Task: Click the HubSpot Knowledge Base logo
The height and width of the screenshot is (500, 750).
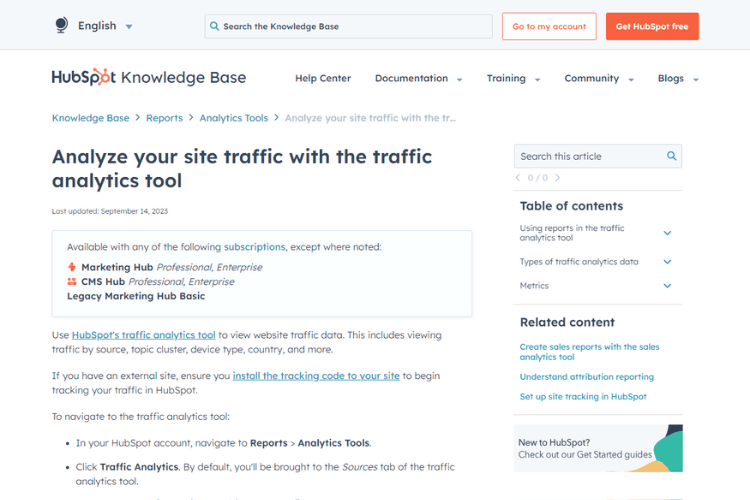Action: coord(149,77)
